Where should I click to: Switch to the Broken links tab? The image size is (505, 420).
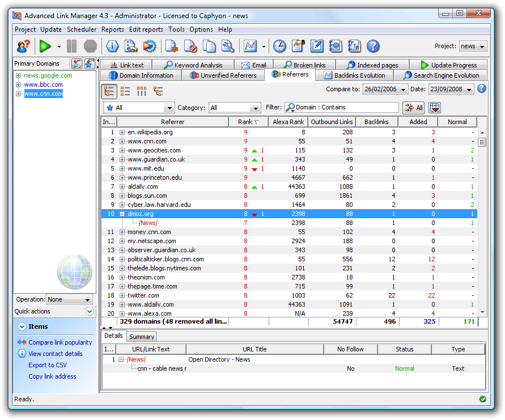coord(305,65)
